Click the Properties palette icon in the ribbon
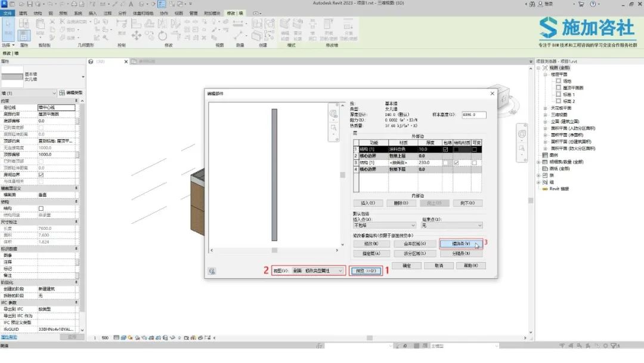The height and width of the screenshot is (363, 644). pos(24,36)
